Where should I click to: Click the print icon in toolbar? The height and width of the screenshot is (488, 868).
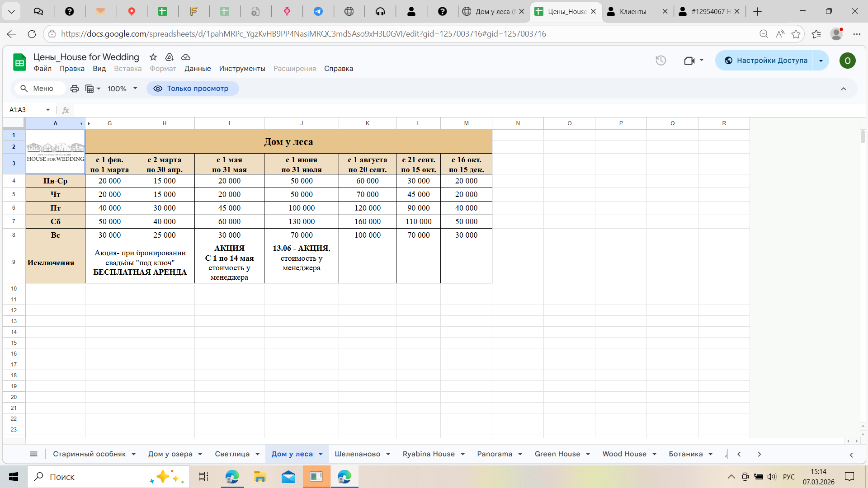[75, 89]
